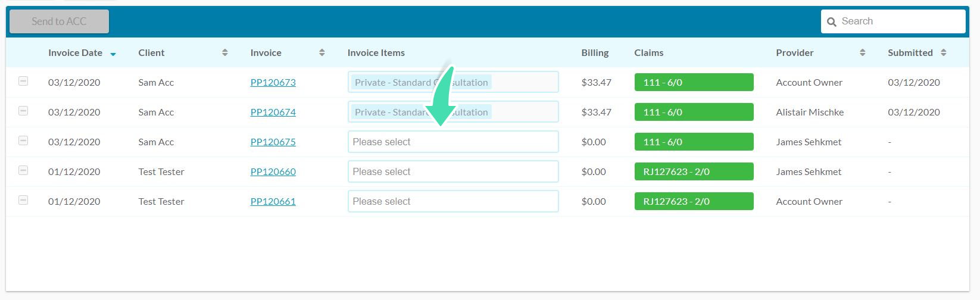Select checkbox for invoice PP120675

pyautogui.click(x=23, y=140)
